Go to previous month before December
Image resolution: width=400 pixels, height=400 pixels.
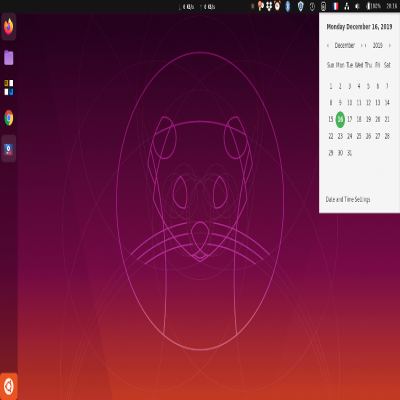pos(328,45)
